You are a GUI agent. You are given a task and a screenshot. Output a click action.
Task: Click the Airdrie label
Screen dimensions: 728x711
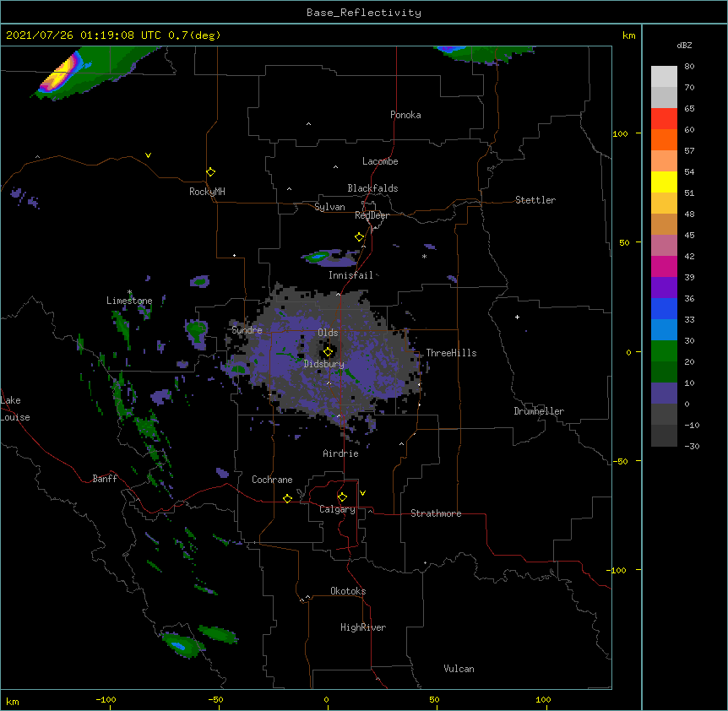click(341, 453)
